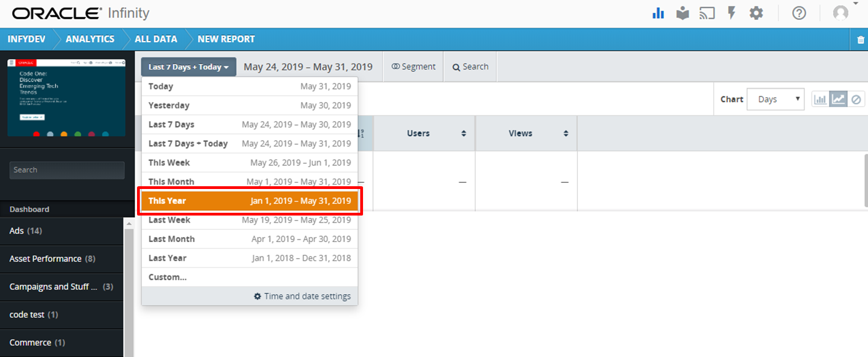Click NEW REPORT breadcrumb
Screen dimensions: 868x357
pos(226,39)
